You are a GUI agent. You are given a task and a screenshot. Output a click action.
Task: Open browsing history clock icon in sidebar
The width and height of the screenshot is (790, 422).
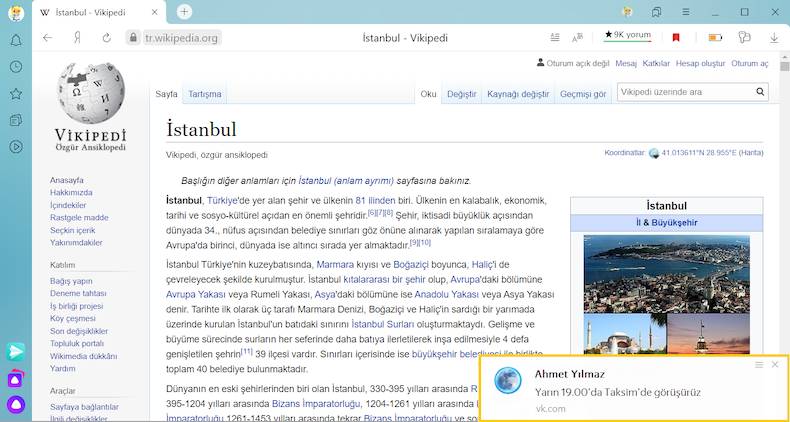coord(16,67)
